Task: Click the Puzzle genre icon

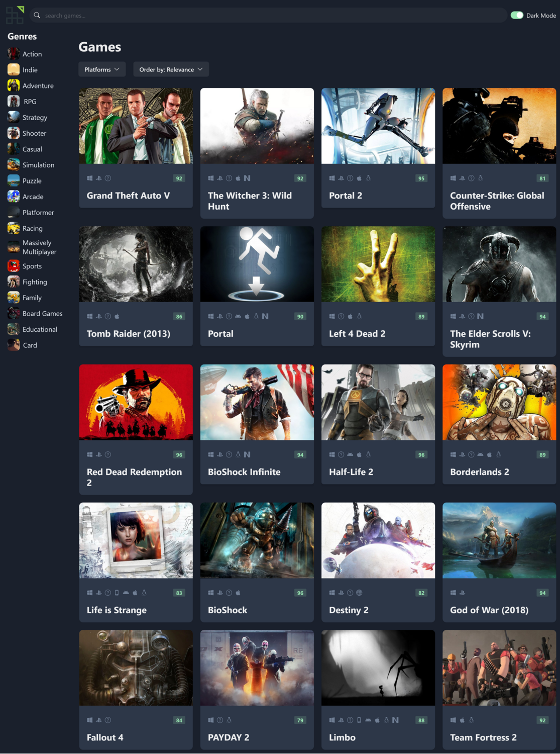Action: [14, 181]
